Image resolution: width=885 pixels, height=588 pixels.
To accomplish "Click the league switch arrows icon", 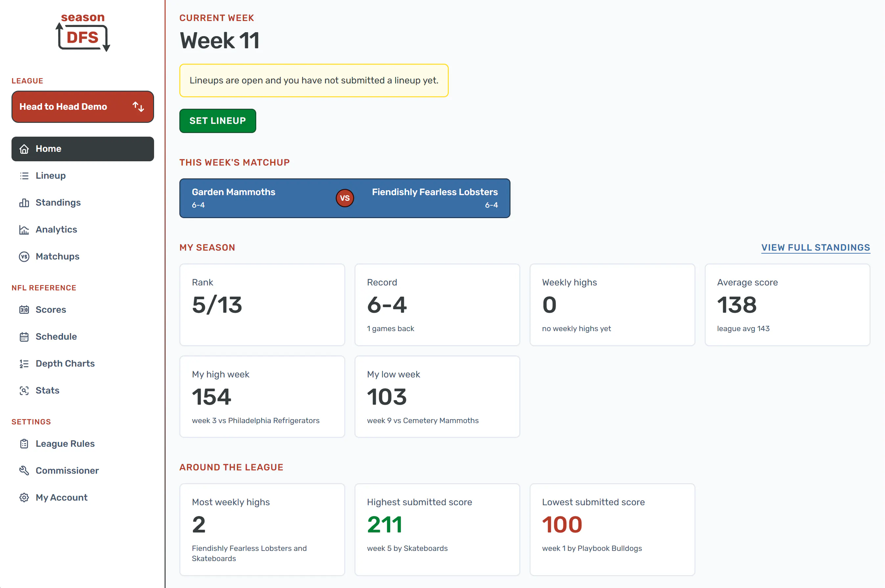I will point(138,107).
